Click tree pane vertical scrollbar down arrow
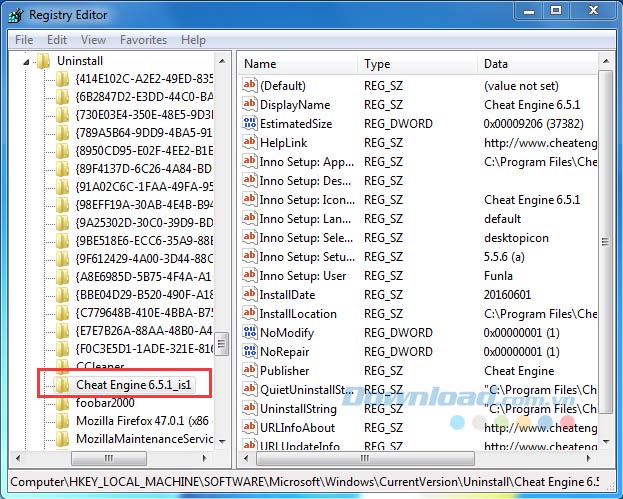 point(222,442)
